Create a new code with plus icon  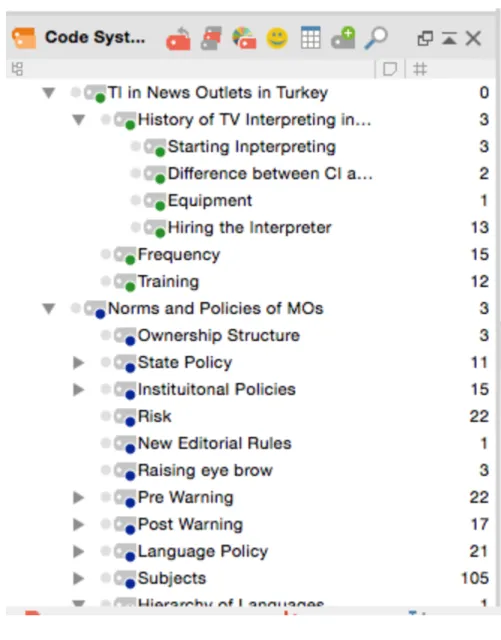pyautogui.click(x=343, y=38)
